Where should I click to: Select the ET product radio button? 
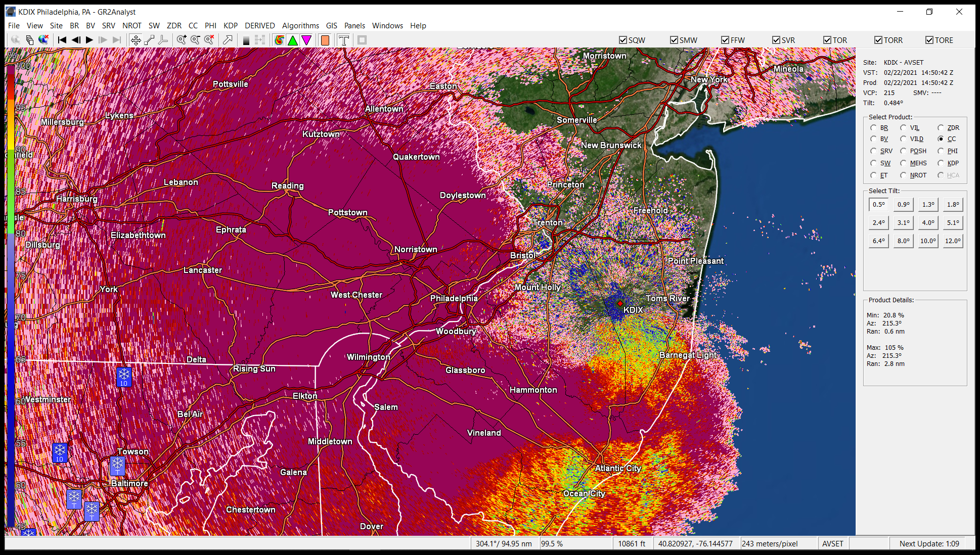[x=873, y=175]
